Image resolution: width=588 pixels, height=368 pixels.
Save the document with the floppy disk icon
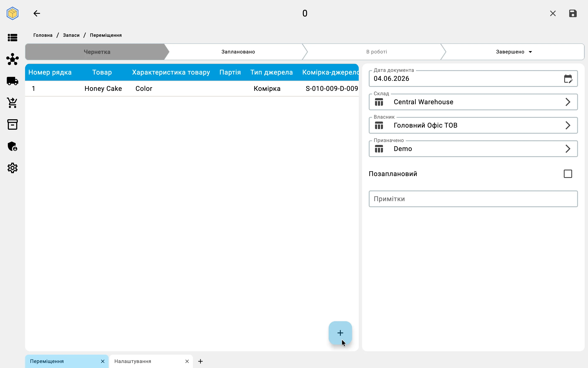coord(573,13)
